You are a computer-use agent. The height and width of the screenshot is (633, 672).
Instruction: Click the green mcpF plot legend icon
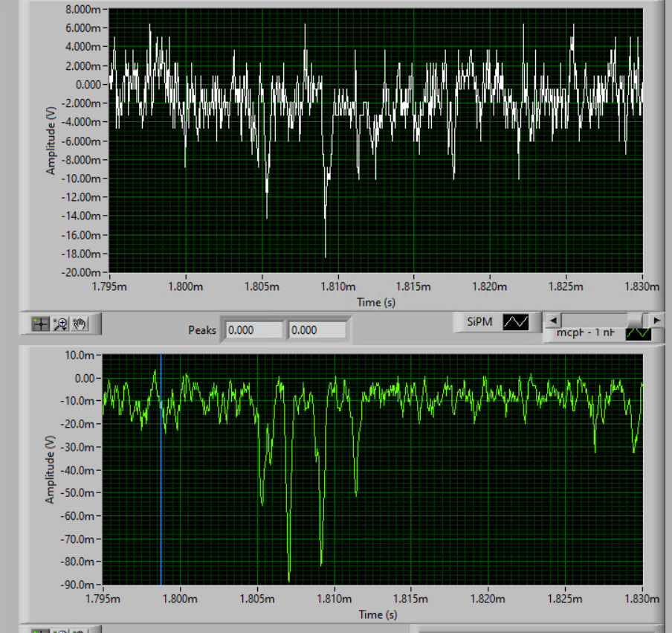(638, 333)
